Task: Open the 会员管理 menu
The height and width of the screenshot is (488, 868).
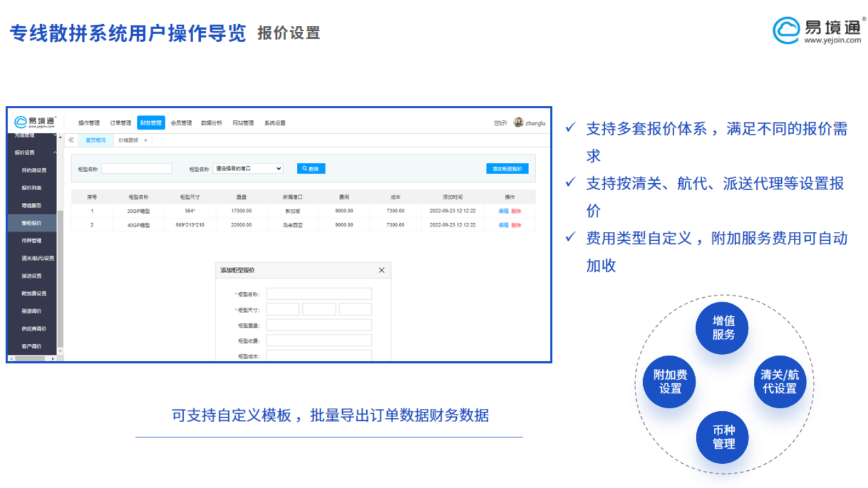Action: pos(181,123)
